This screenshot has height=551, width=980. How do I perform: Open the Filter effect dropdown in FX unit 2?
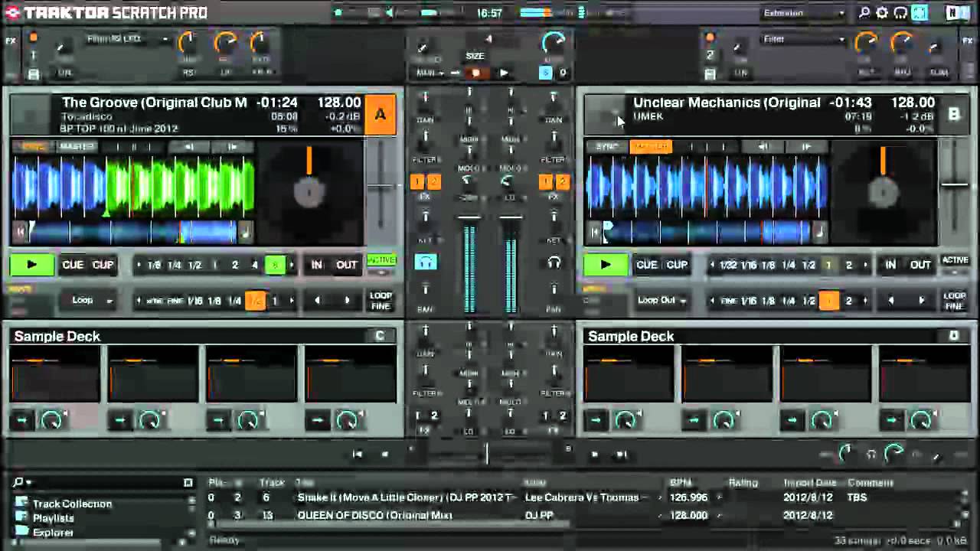click(x=802, y=39)
